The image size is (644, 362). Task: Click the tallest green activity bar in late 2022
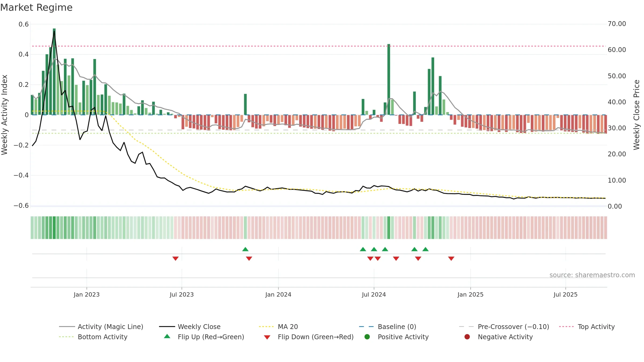[x=54, y=72]
